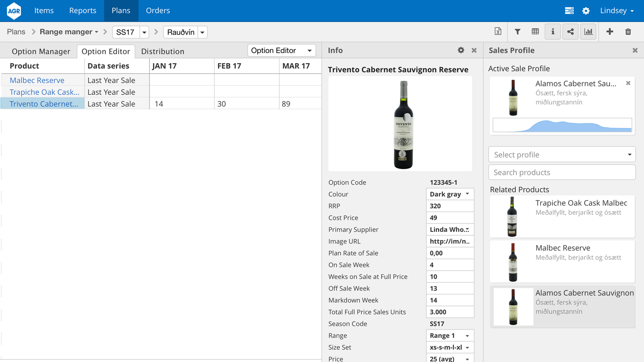
Task: Open the Range dropdown showing Range 1
Action: coord(450,336)
